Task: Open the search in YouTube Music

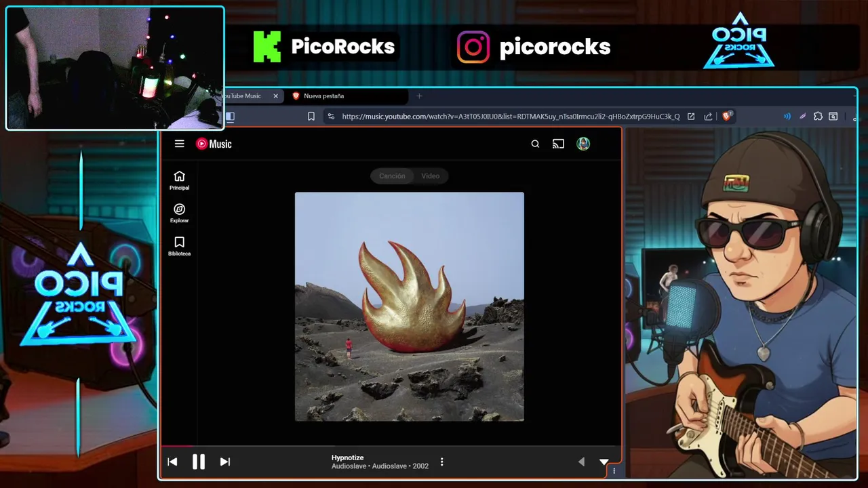Action: point(535,144)
